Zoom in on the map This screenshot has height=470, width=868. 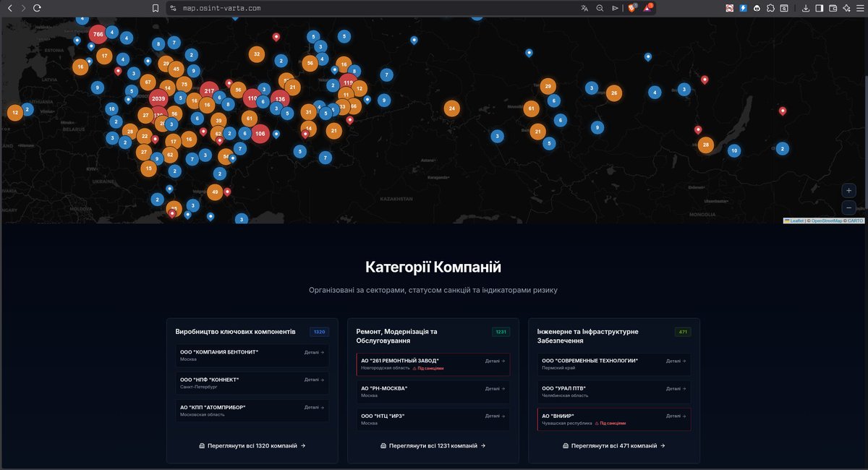[849, 191]
